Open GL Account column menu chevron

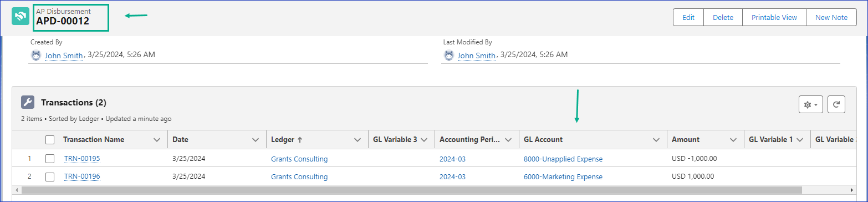(656, 140)
